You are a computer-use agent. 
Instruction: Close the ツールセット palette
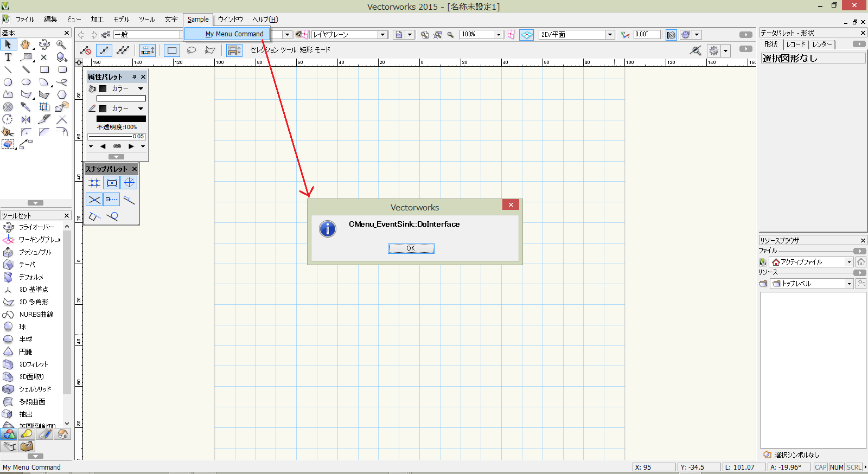pyautogui.click(x=67, y=216)
